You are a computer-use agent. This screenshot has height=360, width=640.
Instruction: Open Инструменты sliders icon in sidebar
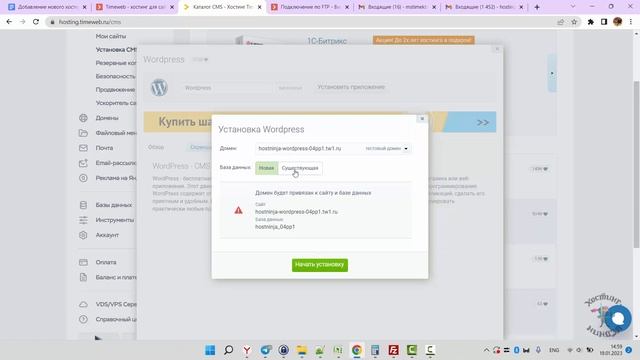point(83,220)
